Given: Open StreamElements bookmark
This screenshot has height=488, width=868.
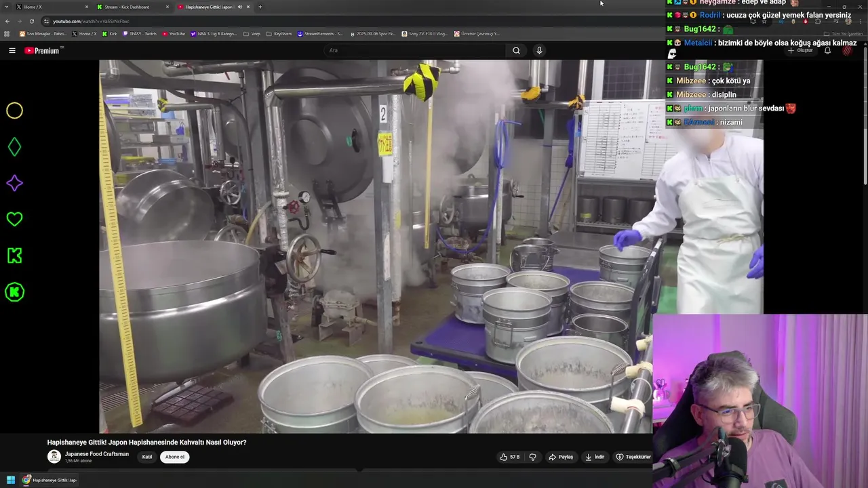Looking at the screenshot, I should click(320, 34).
